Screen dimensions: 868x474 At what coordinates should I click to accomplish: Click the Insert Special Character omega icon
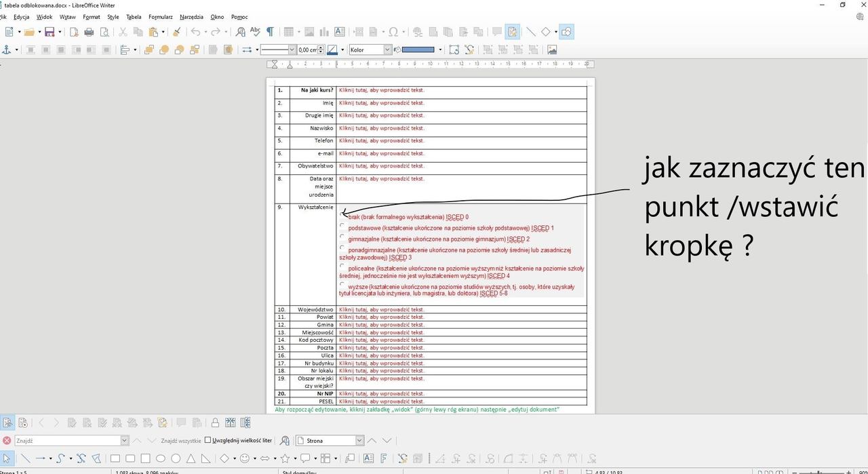tap(393, 32)
